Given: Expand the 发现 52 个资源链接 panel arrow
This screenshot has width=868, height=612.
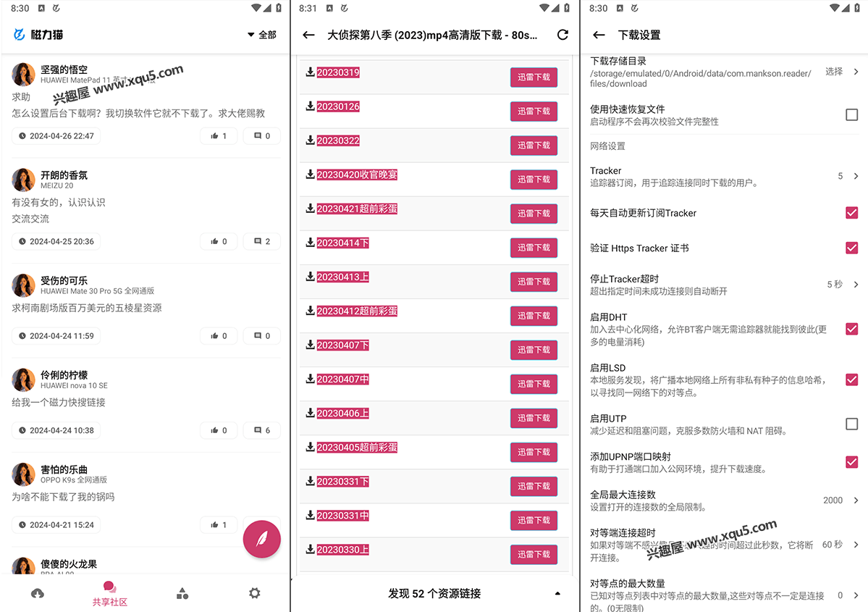Looking at the screenshot, I should click(x=557, y=594).
